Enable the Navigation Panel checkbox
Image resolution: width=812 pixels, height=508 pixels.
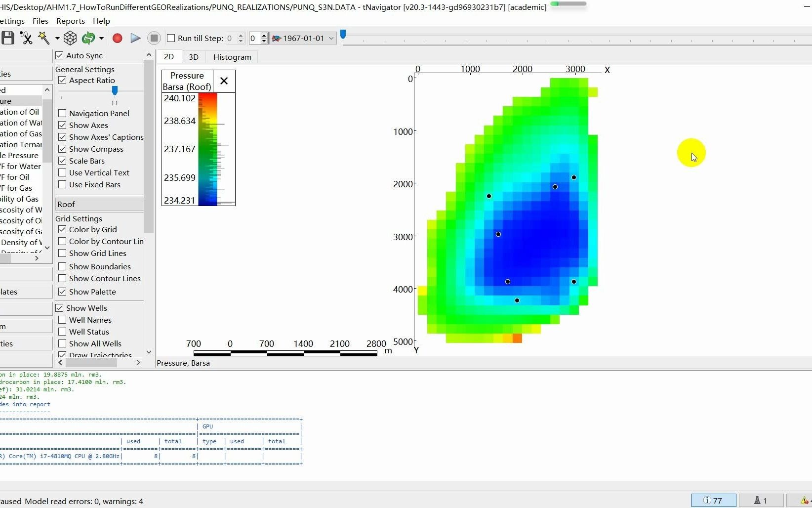(x=62, y=113)
